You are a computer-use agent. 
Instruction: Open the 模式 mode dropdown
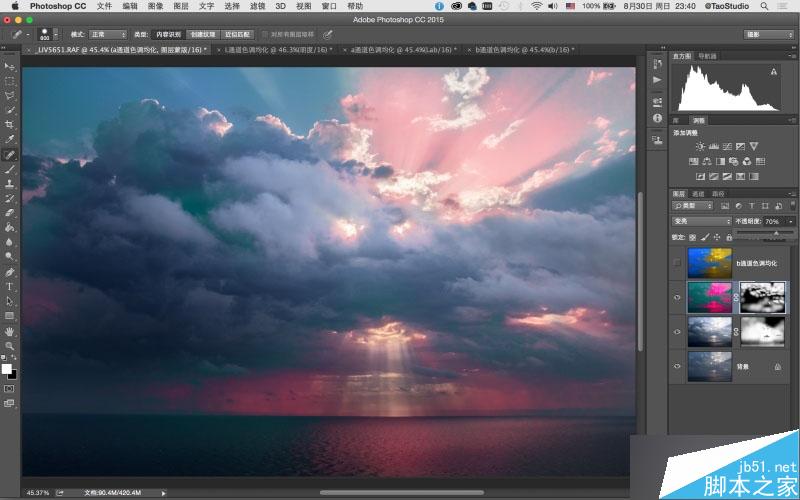108,35
